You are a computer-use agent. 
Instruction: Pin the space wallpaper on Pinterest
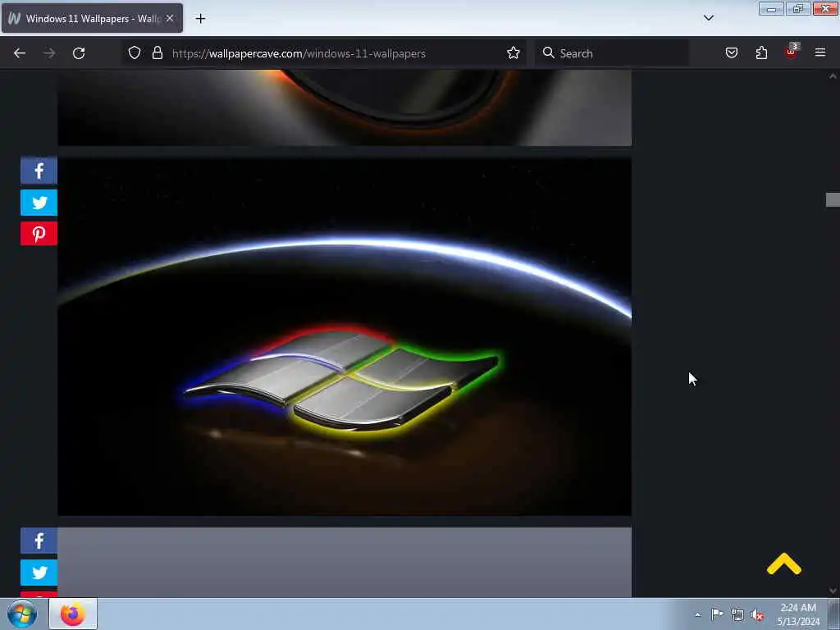coord(39,234)
